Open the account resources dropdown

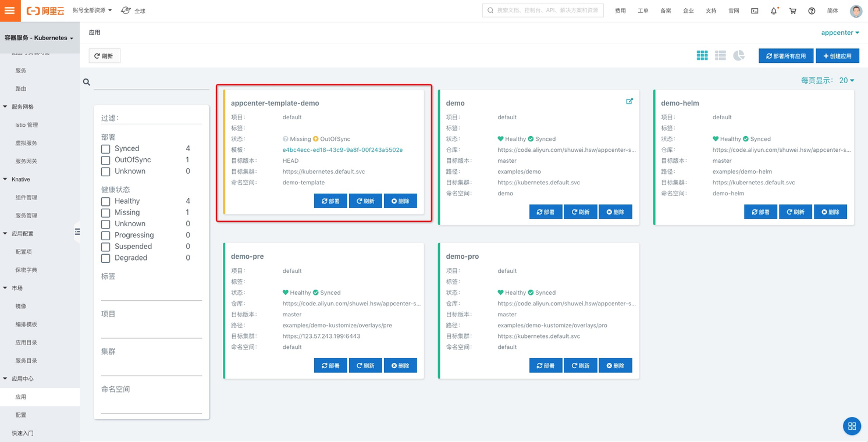(92, 10)
